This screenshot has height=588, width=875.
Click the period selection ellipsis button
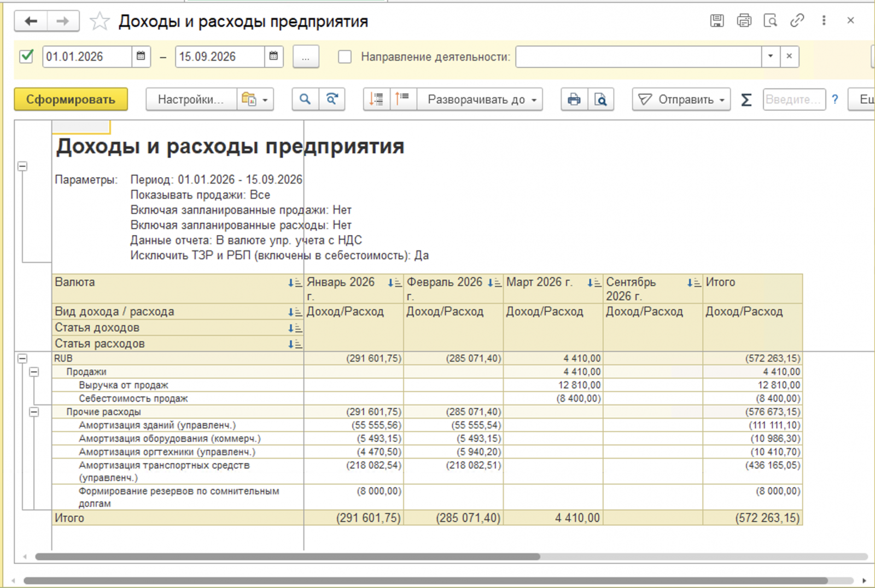coord(306,57)
